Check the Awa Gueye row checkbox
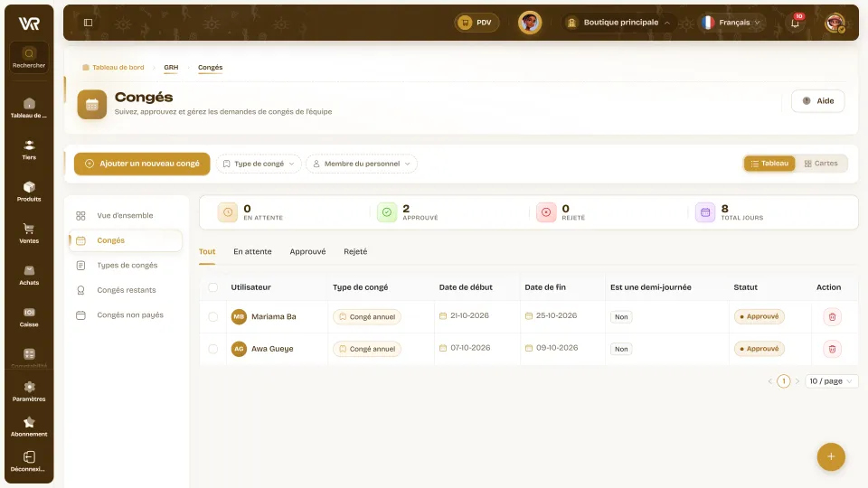The image size is (868, 488). [x=213, y=349]
